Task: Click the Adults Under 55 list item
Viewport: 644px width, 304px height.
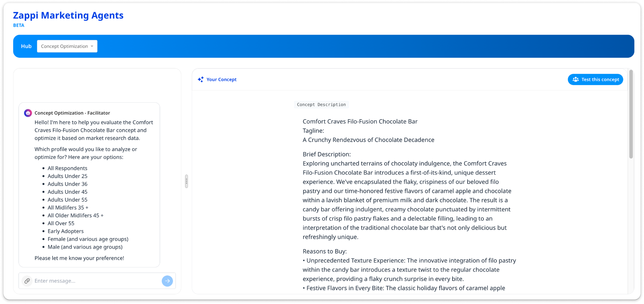Action: tap(68, 200)
